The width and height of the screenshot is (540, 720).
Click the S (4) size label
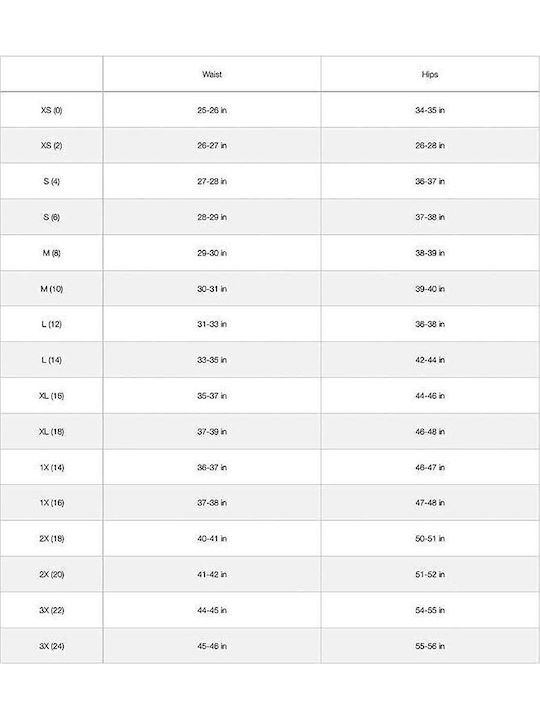click(51, 181)
